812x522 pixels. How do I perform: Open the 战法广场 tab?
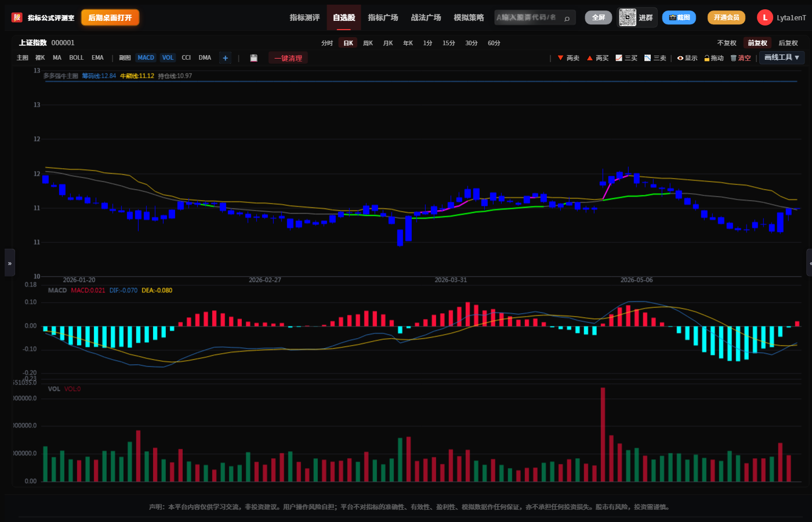[x=426, y=17]
